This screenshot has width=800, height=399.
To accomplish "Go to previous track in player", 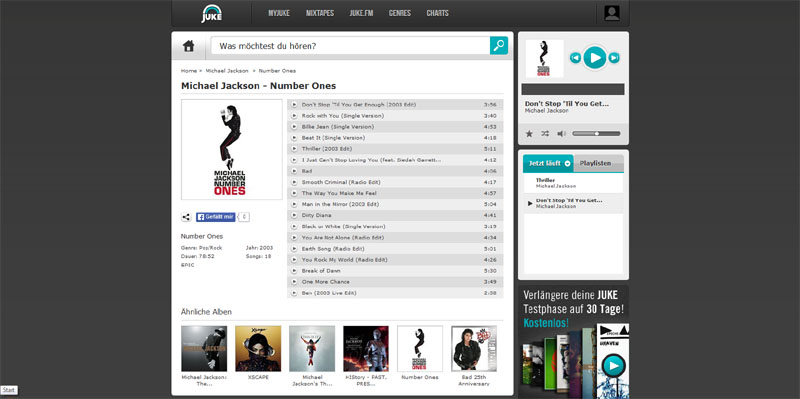I will [575, 58].
